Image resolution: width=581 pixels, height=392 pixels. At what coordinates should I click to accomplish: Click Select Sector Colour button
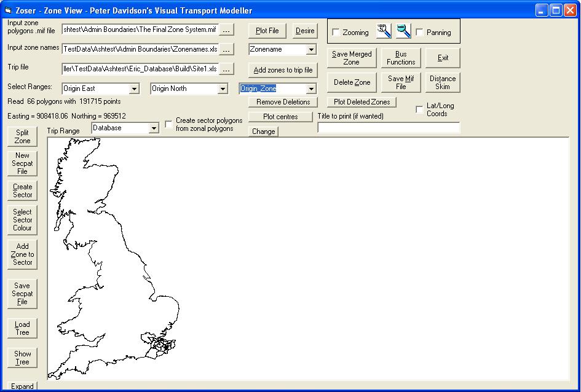click(22, 220)
